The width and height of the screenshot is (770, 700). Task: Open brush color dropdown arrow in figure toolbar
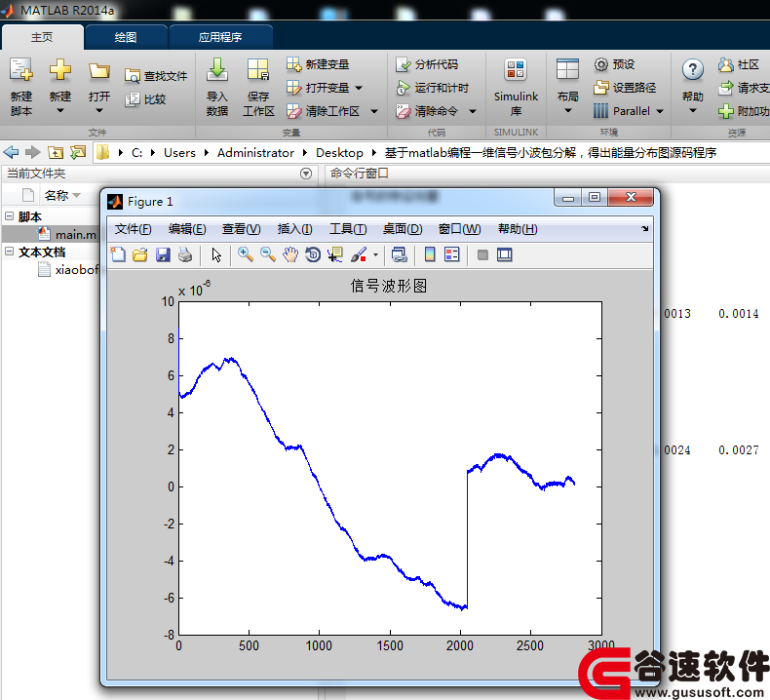tap(375, 254)
